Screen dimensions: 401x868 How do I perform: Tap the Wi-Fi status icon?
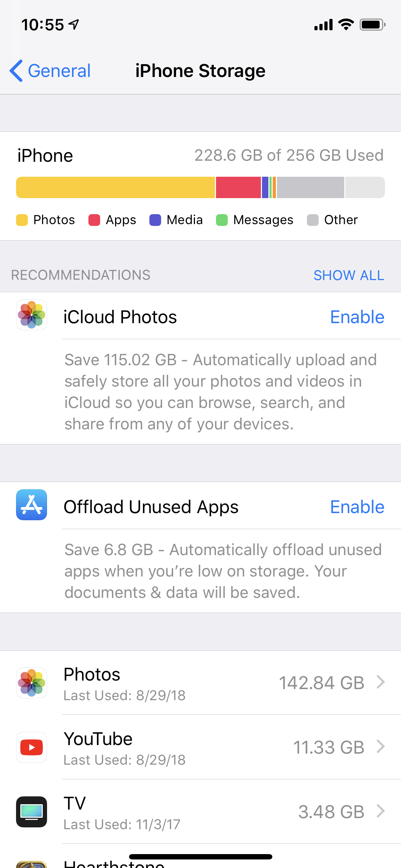tap(346, 24)
